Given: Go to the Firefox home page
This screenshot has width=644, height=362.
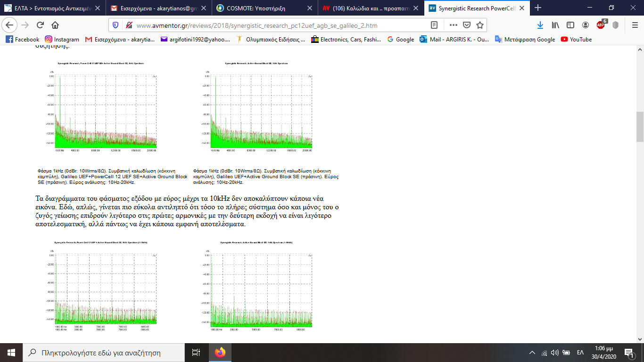Looking at the screenshot, I should pos(55,25).
